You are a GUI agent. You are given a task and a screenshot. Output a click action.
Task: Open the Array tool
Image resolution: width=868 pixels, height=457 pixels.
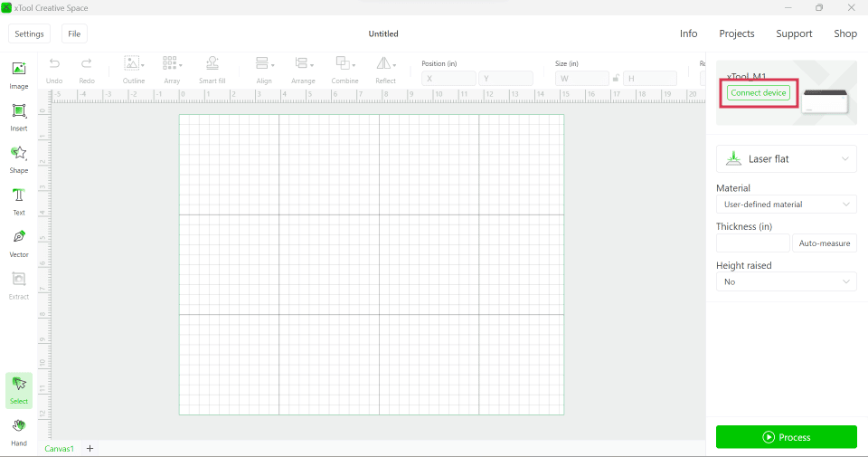(172, 71)
